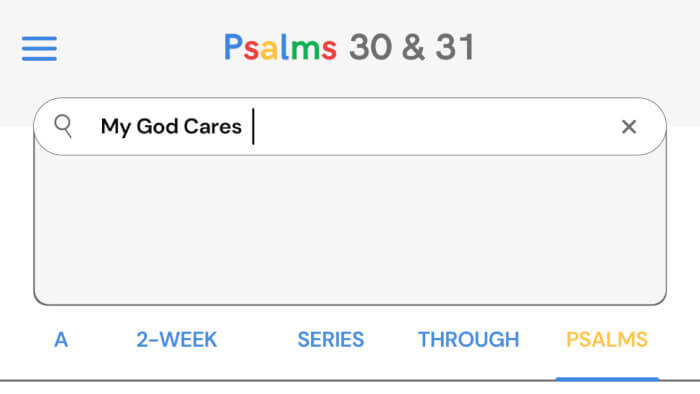The height and width of the screenshot is (394, 700).
Task: Click the word "God" in search box
Action: (158, 127)
